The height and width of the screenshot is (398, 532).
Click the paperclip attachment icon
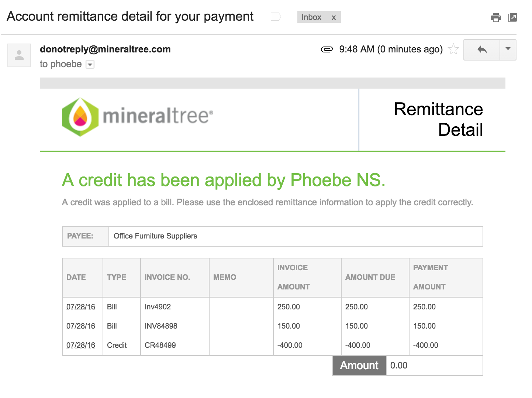[x=327, y=49]
